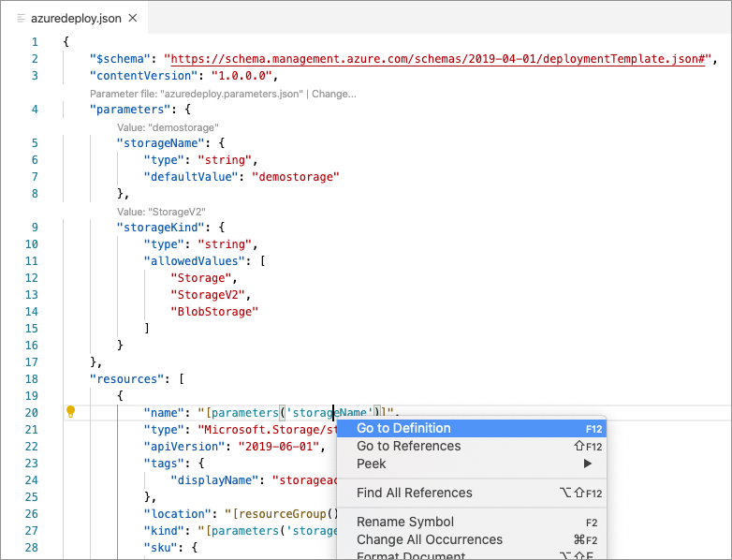Click line number 18 in gutter
The image size is (732, 560).
[31, 378]
